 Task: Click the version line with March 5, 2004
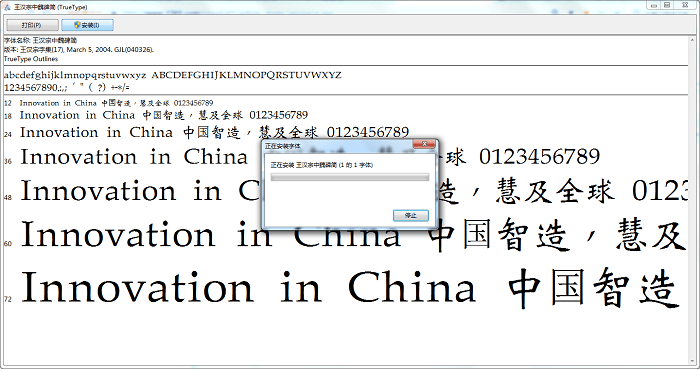coord(79,50)
